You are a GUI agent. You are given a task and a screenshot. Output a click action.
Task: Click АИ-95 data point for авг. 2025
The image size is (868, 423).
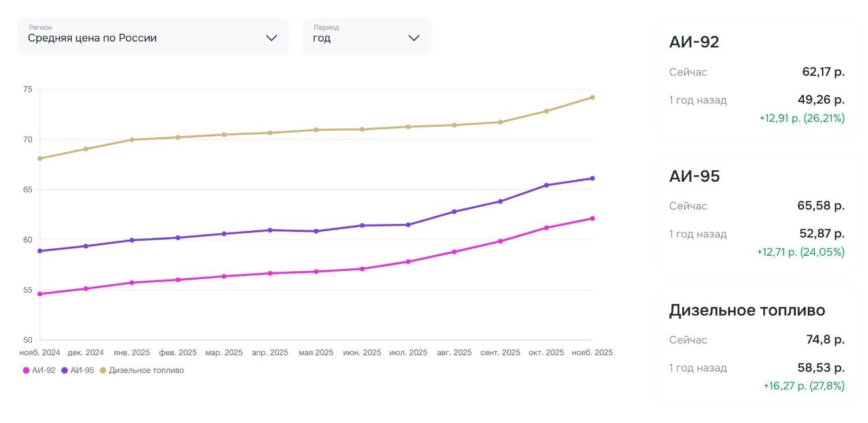click(454, 212)
